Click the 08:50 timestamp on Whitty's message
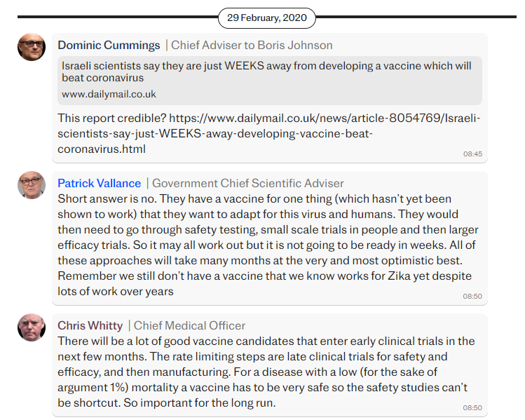Viewport: 525px width, 420px height. click(x=472, y=407)
